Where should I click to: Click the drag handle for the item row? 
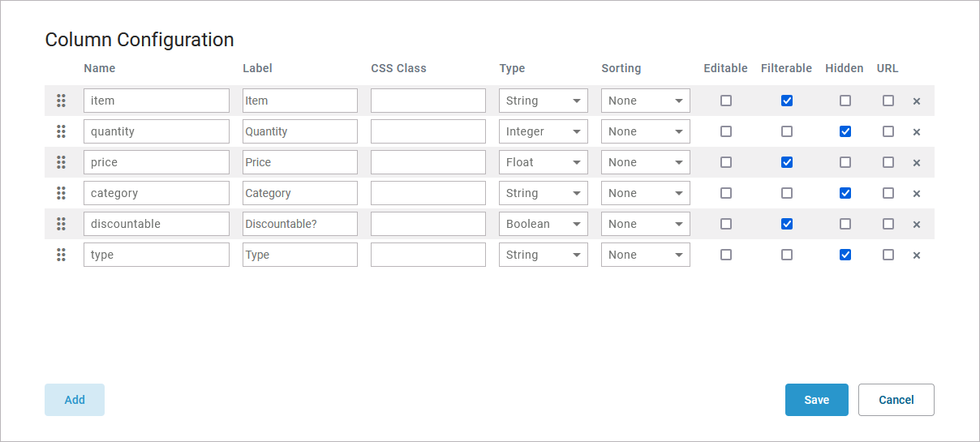point(61,101)
